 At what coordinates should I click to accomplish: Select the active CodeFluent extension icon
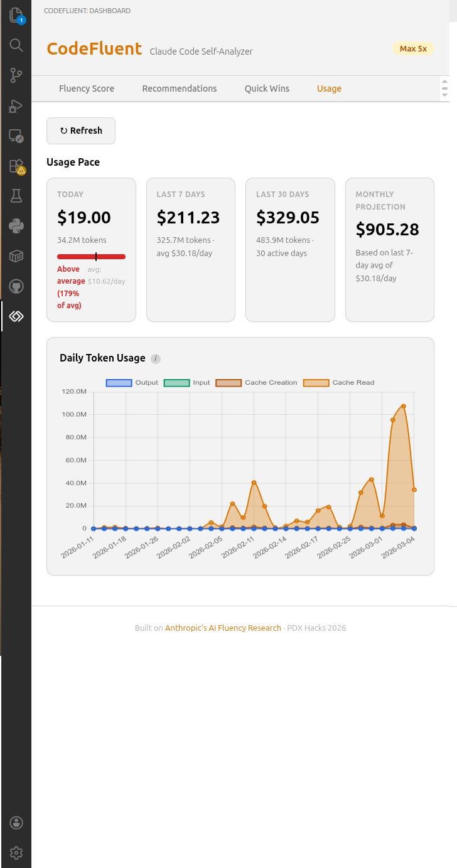tap(16, 317)
